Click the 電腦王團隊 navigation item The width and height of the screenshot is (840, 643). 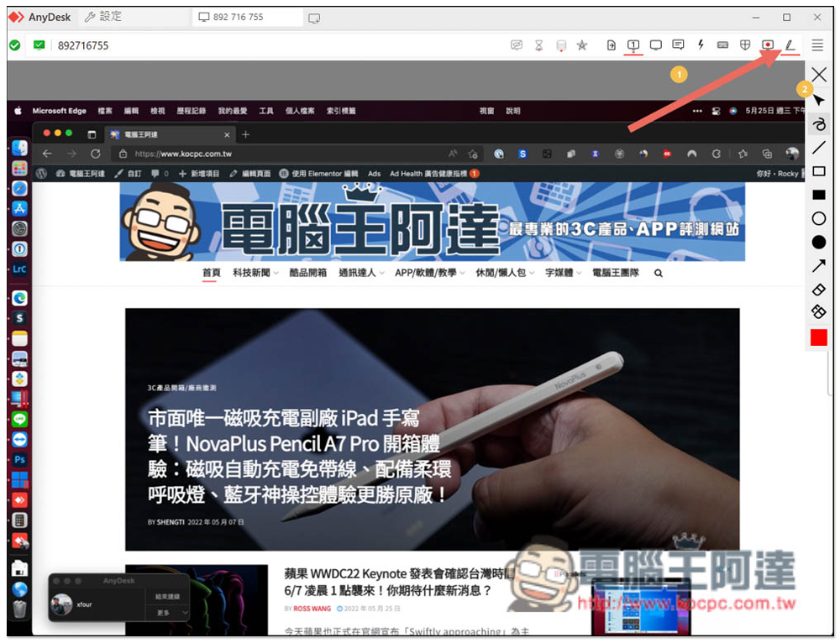coord(616,273)
